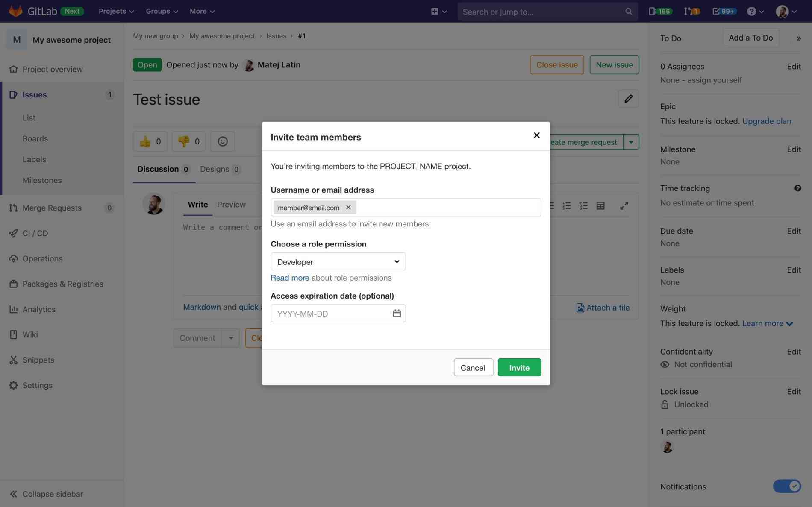The image size is (812, 507).
Task: Insert a numbered list in the comment
Action: [x=566, y=205]
